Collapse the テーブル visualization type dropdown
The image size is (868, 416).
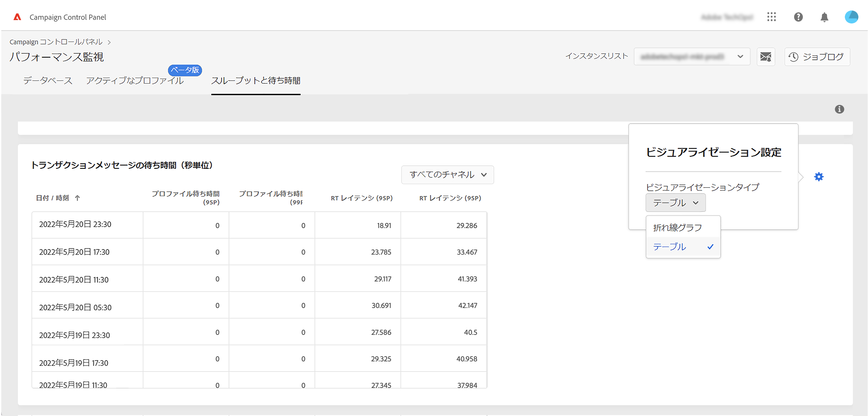click(x=675, y=203)
